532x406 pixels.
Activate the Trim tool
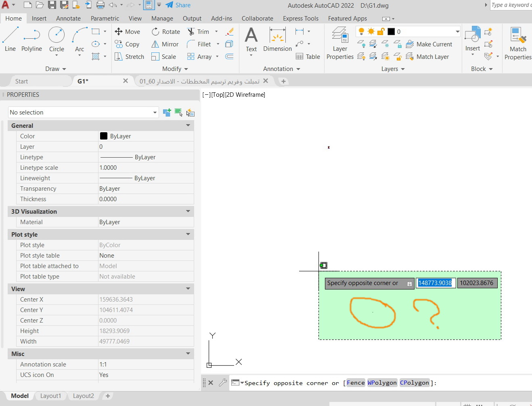click(200, 31)
